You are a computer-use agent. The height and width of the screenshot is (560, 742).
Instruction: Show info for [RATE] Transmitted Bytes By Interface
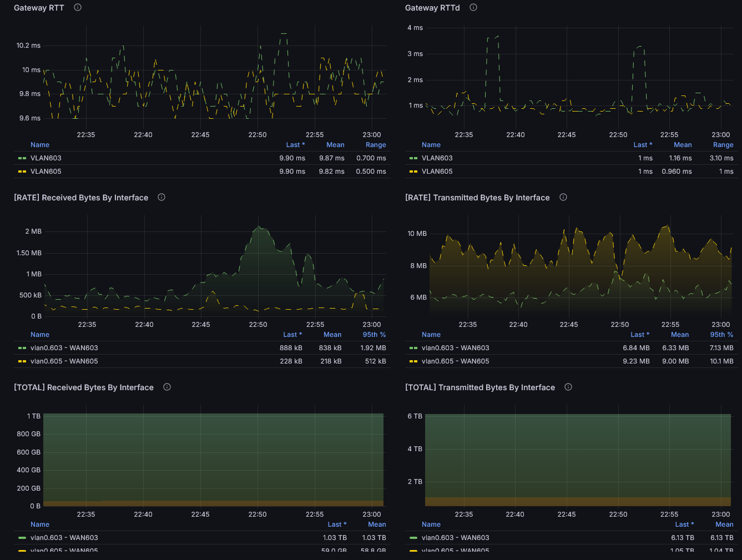pos(563,198)
